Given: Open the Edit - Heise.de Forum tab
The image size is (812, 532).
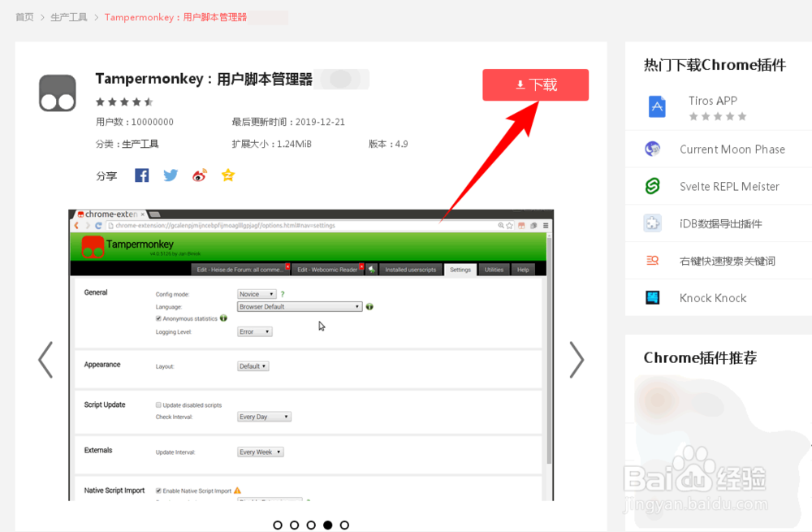Looking at the screenshot, I should [240, 270].
